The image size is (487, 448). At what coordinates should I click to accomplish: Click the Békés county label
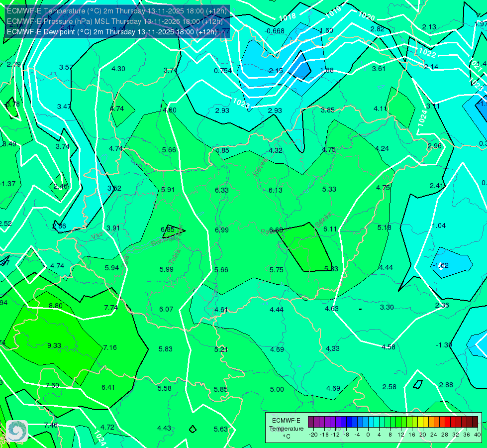point(323,220)
